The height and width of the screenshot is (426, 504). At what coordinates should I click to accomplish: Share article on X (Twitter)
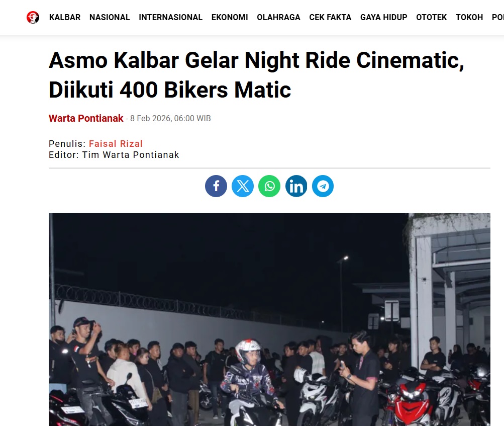click(243, 186)
